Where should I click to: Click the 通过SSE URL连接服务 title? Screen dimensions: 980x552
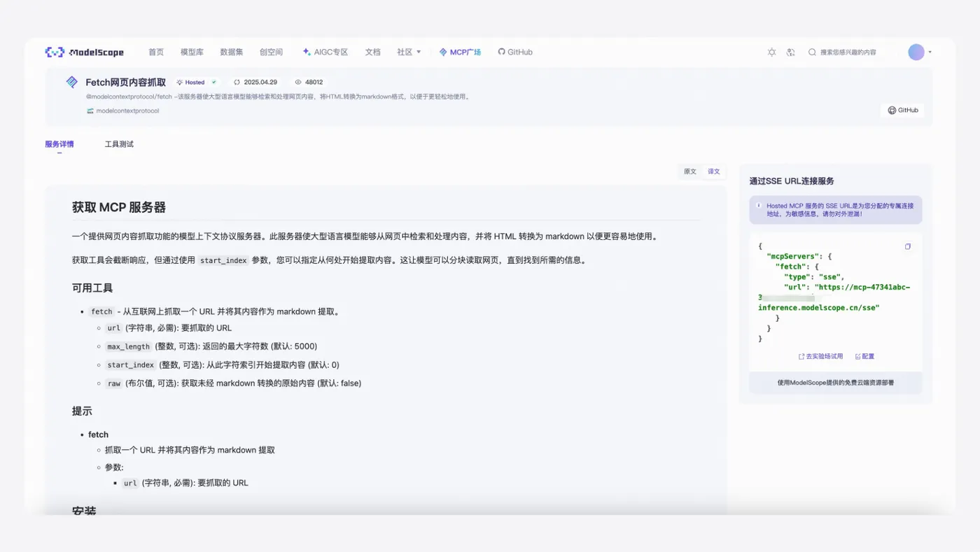pos(792,181)
